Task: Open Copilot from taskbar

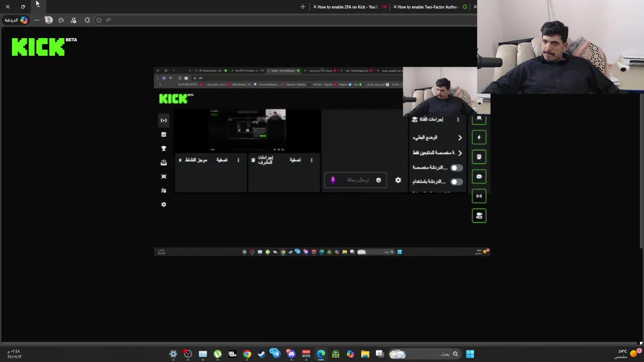Action: click(350, 354)
